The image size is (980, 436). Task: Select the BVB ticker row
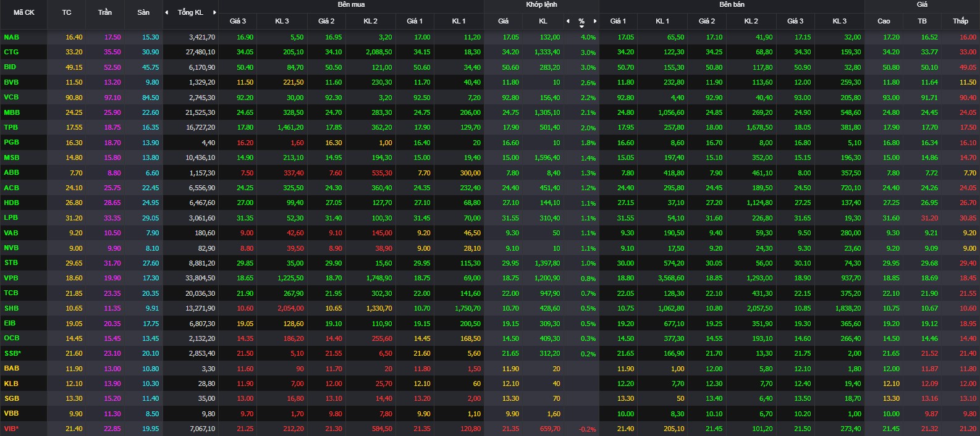pyautogui.click(x=11, y=82)
